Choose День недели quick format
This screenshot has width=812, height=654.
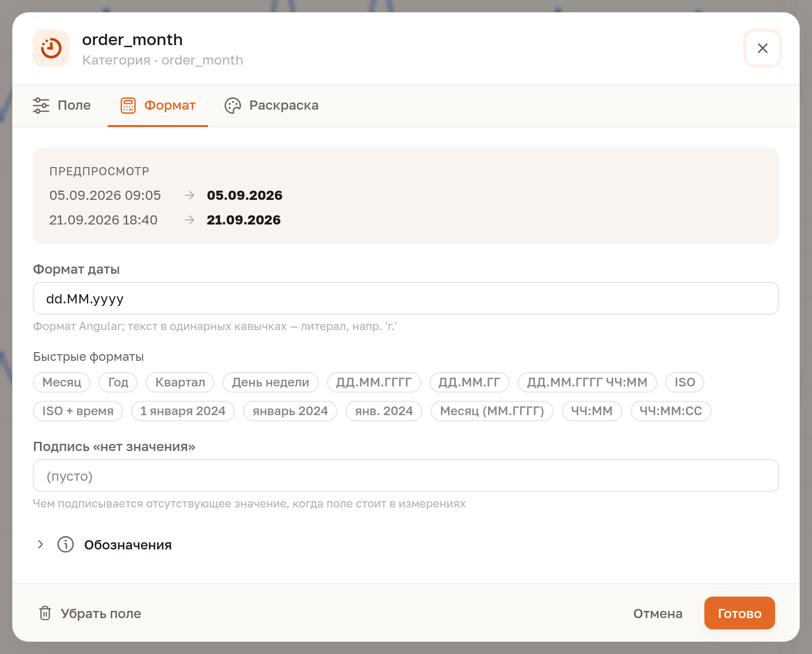[271, 382]
